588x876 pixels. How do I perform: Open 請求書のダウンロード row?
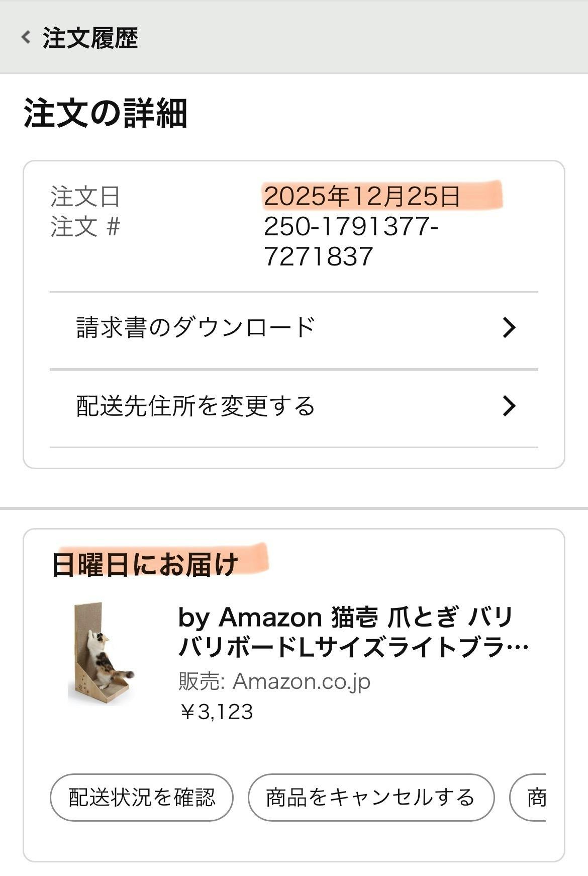195,327
